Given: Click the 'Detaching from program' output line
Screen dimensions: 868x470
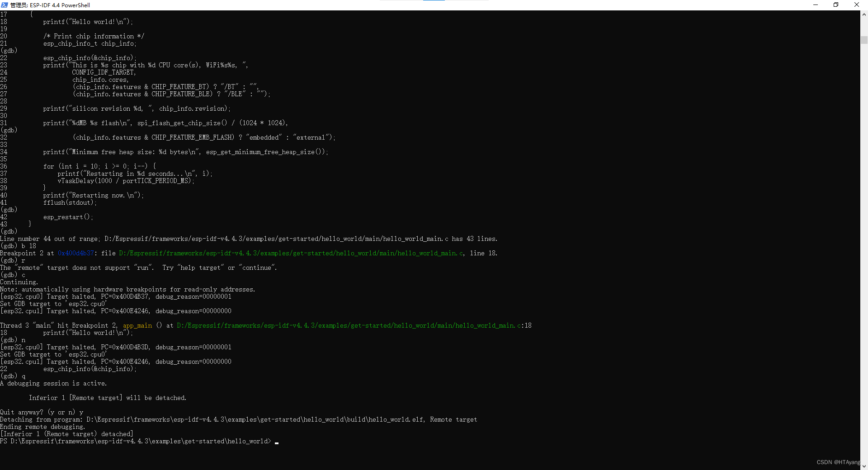Looking at the screenshot, I should point(239,419).
